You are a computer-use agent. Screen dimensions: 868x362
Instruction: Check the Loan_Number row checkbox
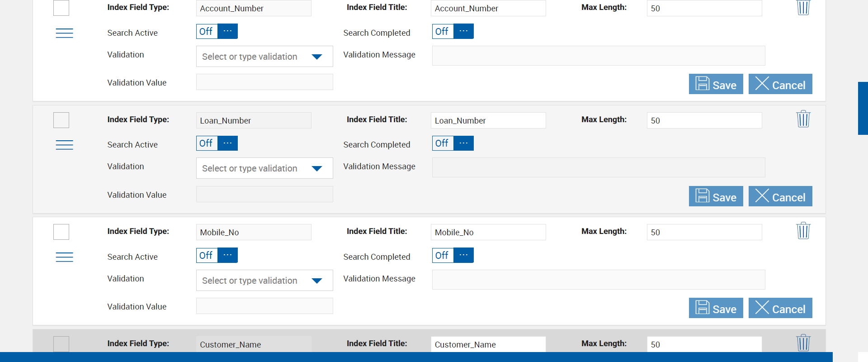(x=61, y=120)
